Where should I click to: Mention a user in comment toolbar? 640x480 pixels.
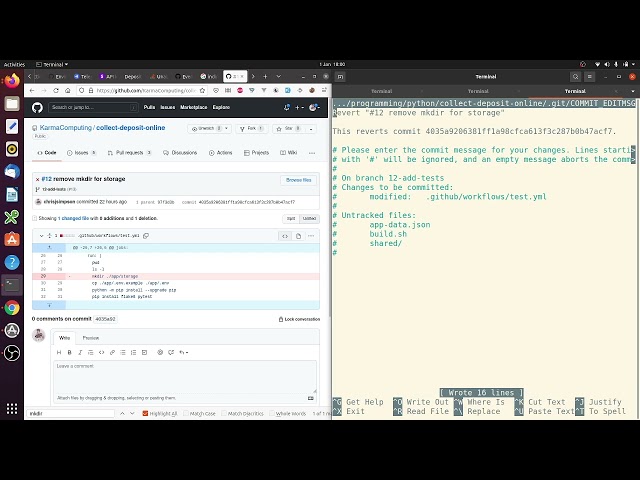click(x=160, y=352)
